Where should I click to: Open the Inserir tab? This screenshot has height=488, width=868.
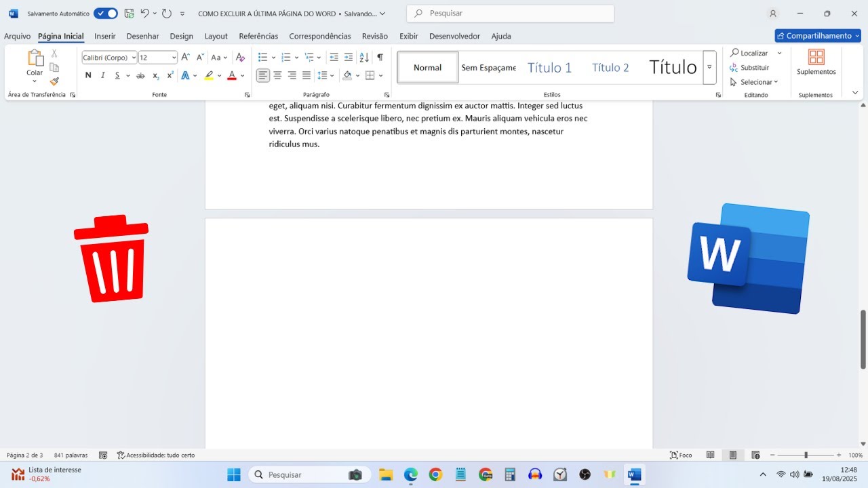click(x=105, y=36)
